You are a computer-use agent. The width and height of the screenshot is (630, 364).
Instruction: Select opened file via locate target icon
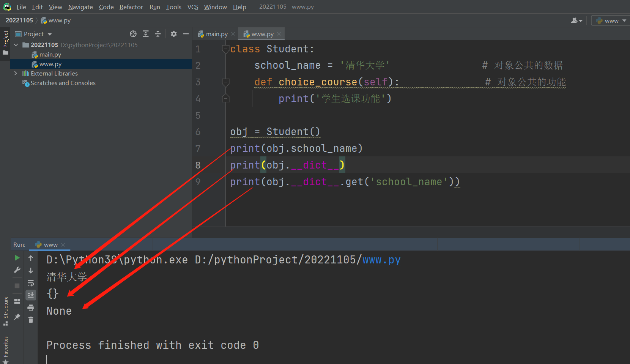click(x=133, y=34)
